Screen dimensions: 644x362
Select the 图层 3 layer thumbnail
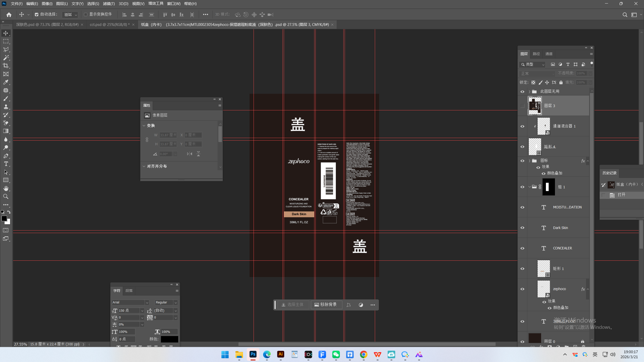(x=535, y=106)
